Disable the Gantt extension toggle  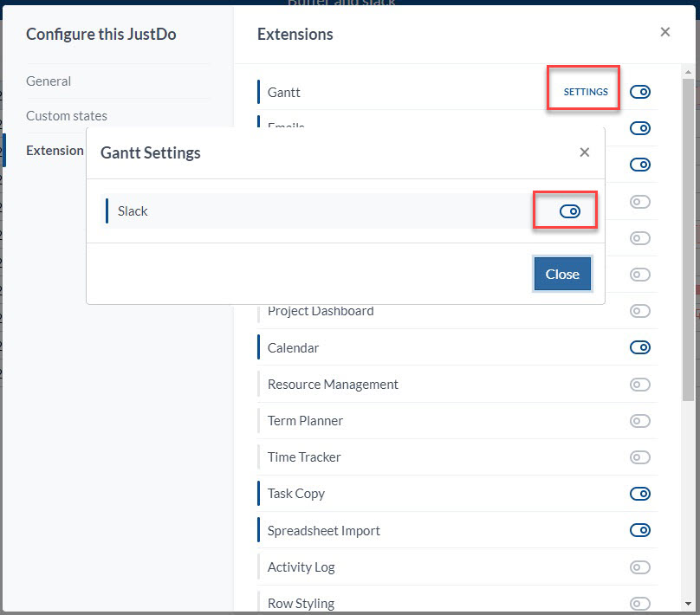pyautogui.click(x=639, y=92)
